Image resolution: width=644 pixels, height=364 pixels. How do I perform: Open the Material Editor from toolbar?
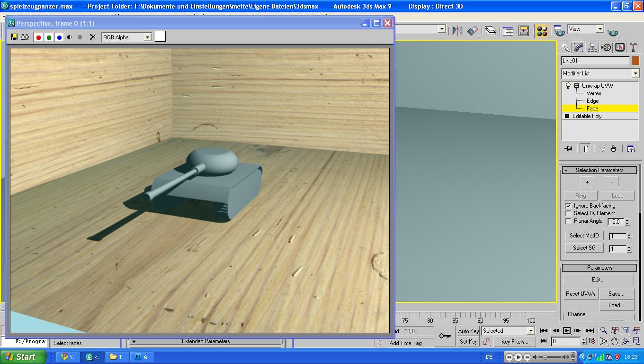tap(542, 31)
